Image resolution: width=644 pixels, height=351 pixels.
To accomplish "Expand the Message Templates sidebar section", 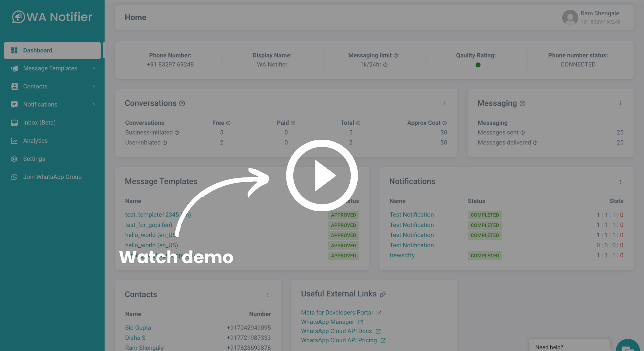I will (94, 69).
